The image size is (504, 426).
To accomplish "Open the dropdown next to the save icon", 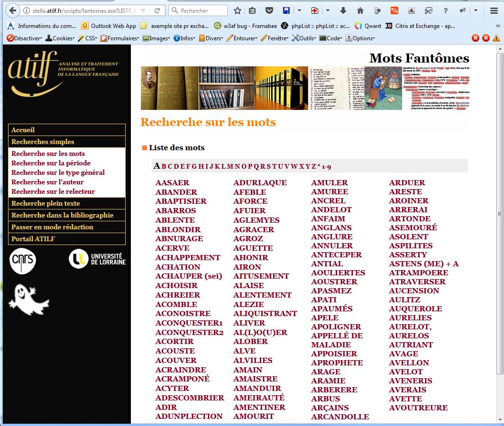I will pyautogui.click(x=299, y=10).
